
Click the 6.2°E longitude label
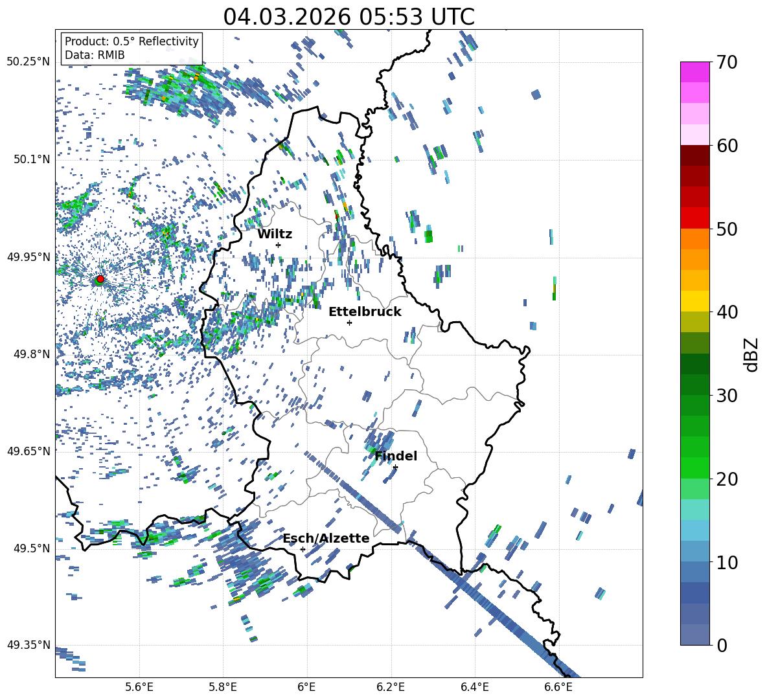tap(391, 687)
